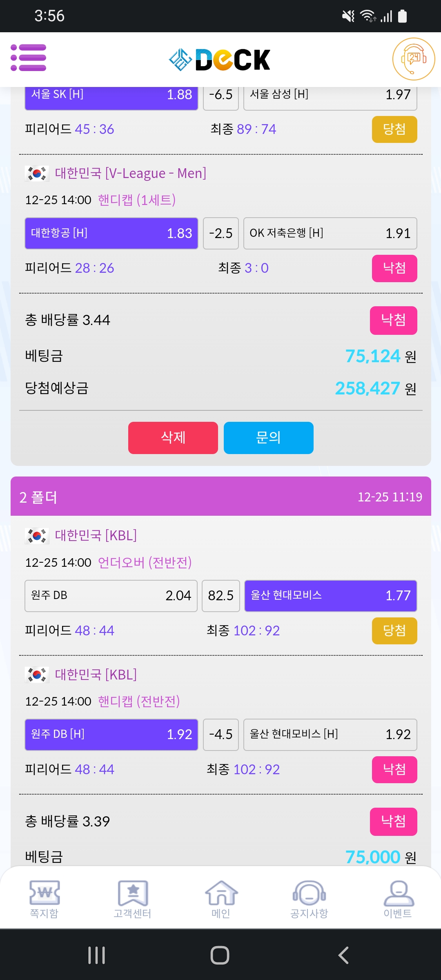Tap the 2 폴더 bet slip header
This screenshot has width=441, height=980.
pyautogui.click(x=220, y=497)
